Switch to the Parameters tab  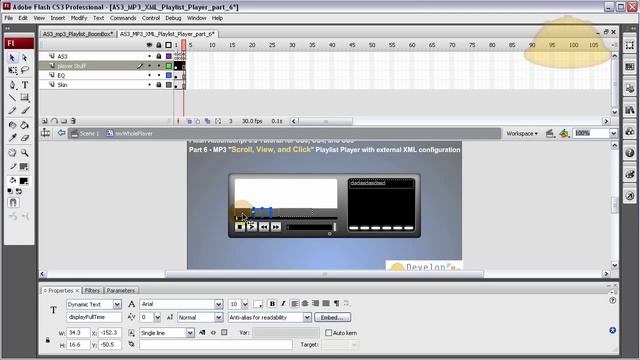click(x=121, y=291)
